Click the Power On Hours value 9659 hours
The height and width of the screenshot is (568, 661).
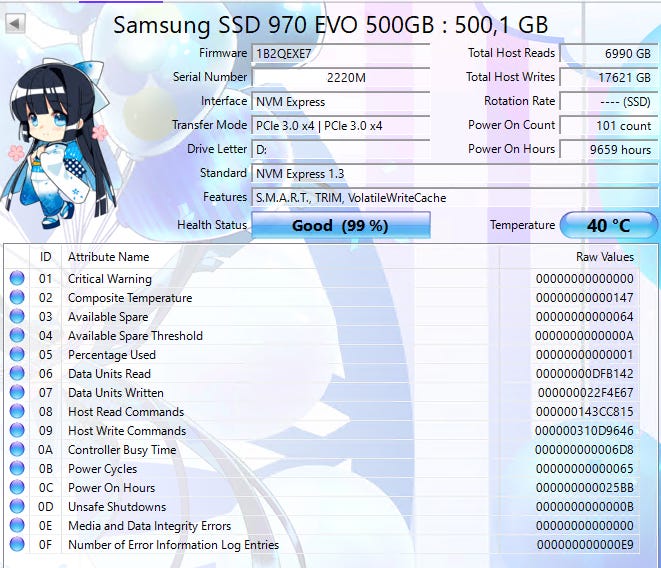[x=609, y=150]
